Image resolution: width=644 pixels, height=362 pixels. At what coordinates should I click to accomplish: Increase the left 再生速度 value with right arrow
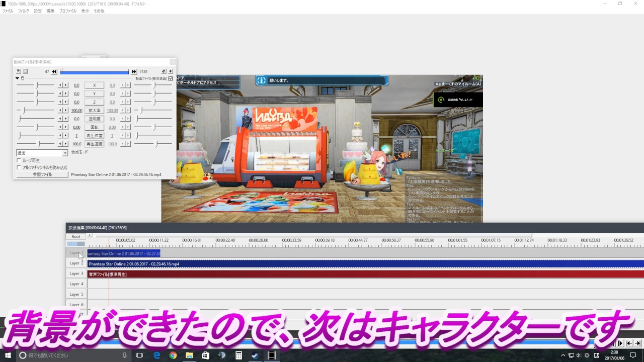65,144
